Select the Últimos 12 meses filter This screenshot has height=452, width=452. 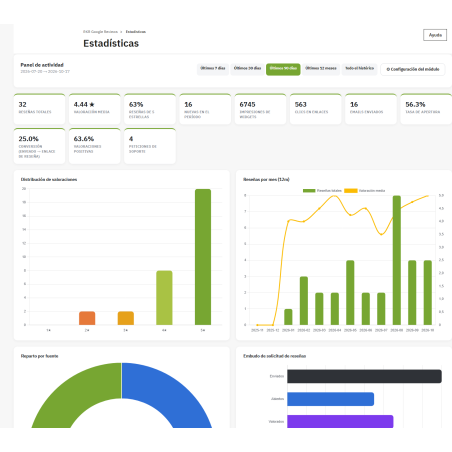coord(321,68)
